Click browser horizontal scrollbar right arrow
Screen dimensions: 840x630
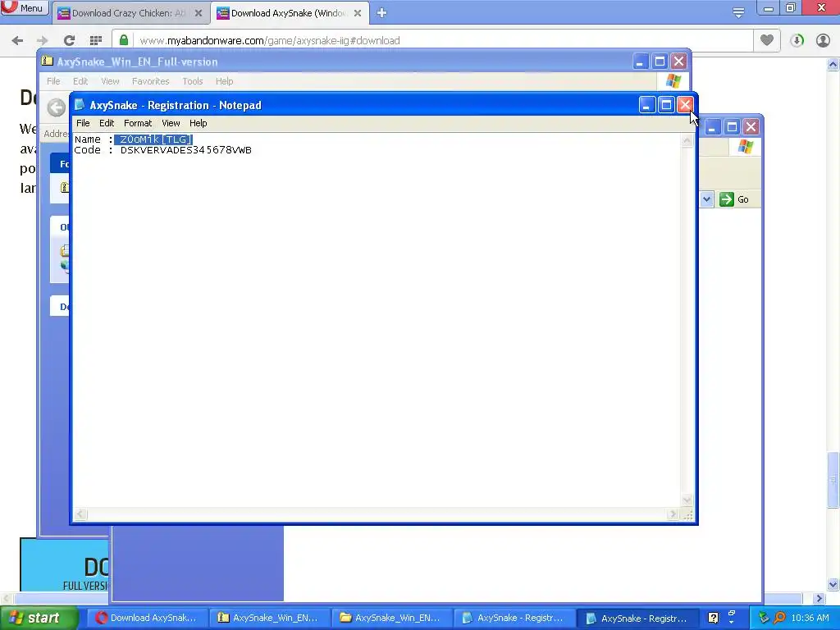click(819, 598)
